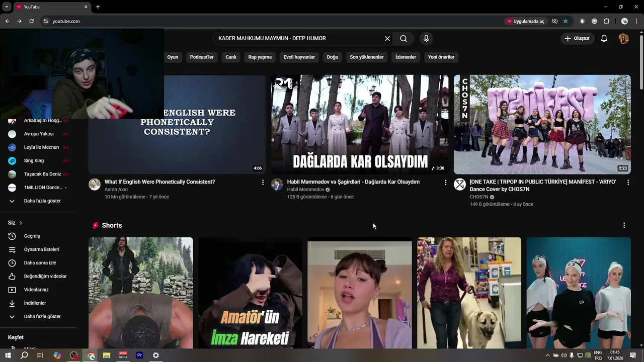
Task: Start voice search with microphone icon
Action: pyautogui.click(x=426, y=39)
